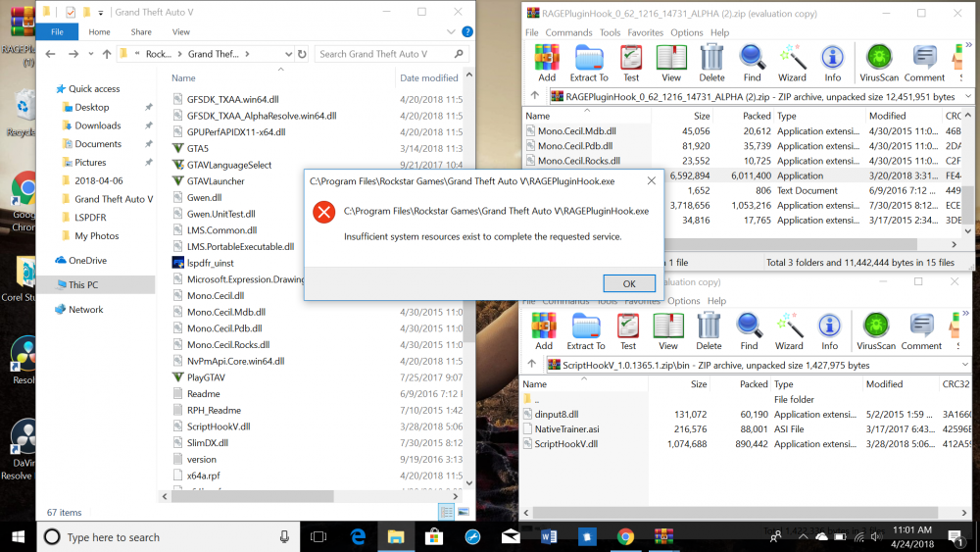
Task: Open Chrome from the taskbar
Action: tap(625, 536)
